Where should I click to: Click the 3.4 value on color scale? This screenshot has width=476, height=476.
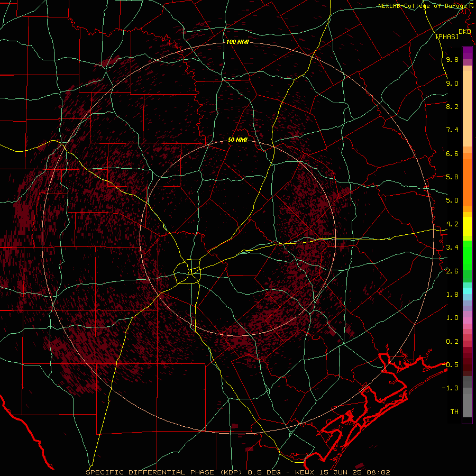[x=452, y=248]
